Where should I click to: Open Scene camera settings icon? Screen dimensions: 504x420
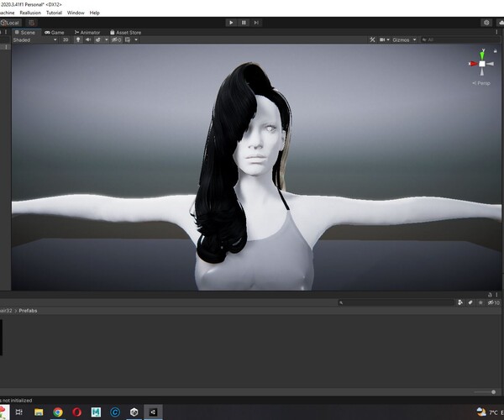coord(382,39)
